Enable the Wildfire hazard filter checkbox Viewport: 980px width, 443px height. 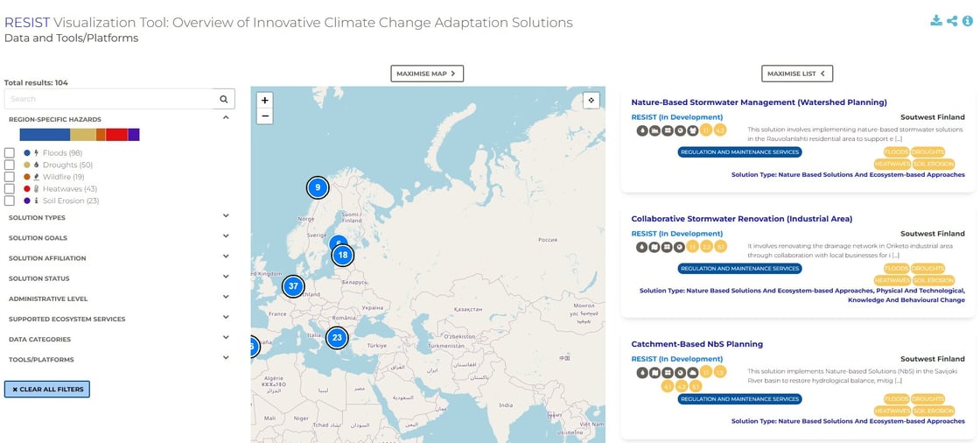click(x=10, y=177)
